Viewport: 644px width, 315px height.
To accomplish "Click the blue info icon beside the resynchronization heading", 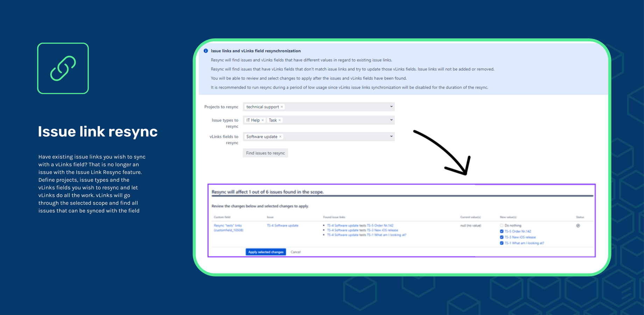I will [206, 51].
